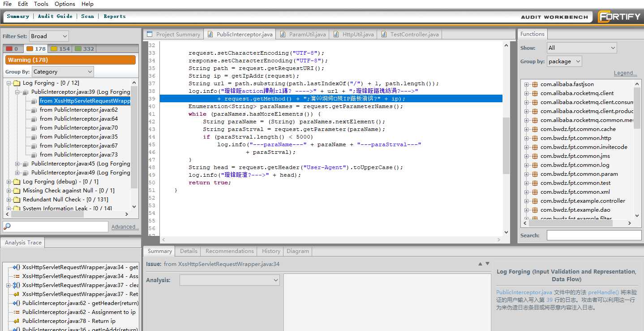This screenshot has height=331, width=644.
Task: Click the com.bwdz.fpt.common.http package icon
Action: click(x=535, y=138)
